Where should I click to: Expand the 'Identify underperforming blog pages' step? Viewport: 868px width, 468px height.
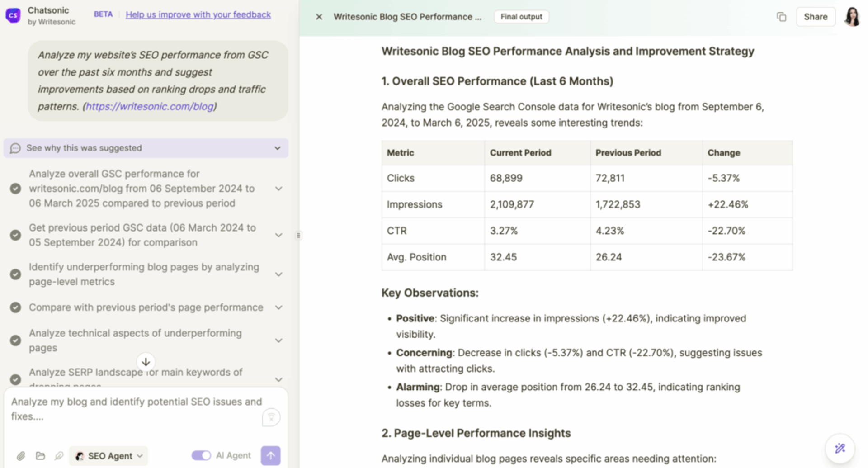tap(279, 274)
